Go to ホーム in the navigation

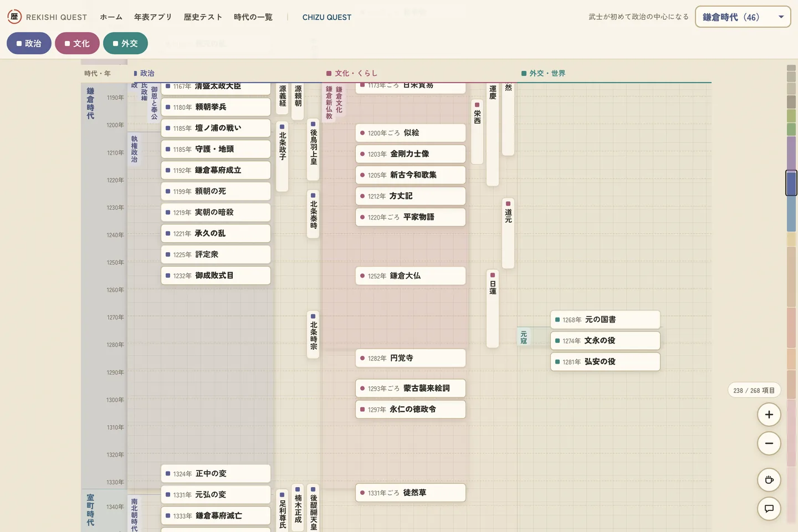click(111, 17)
